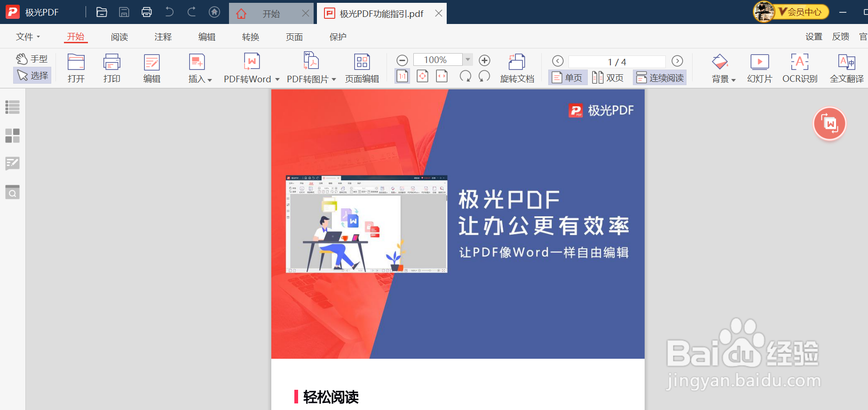Start 幻灯片 slideshow mode
Image resolution: width=868 pixels, height=410 pixels.
coord(760,69)
